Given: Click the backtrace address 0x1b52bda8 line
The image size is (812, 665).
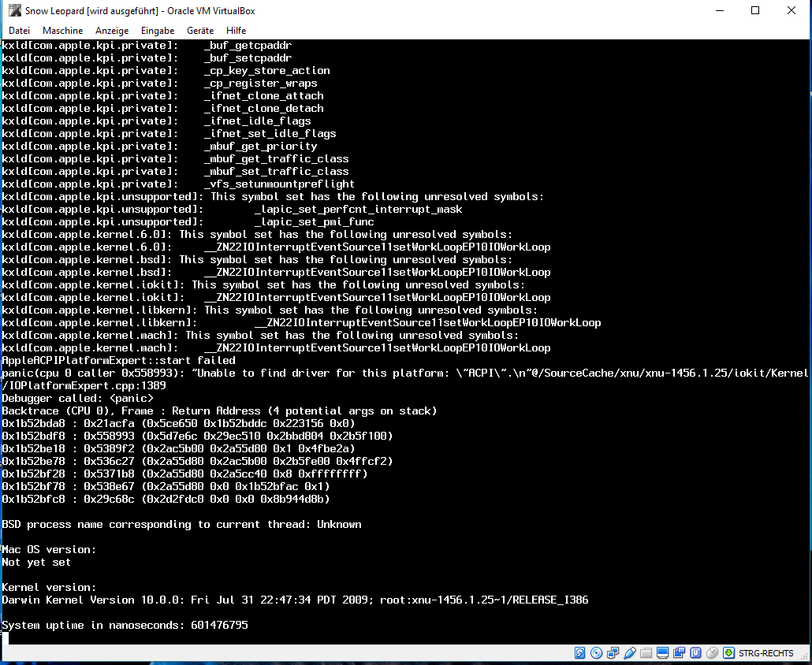Looking at the screenshot, I should [x=179, y=423].
